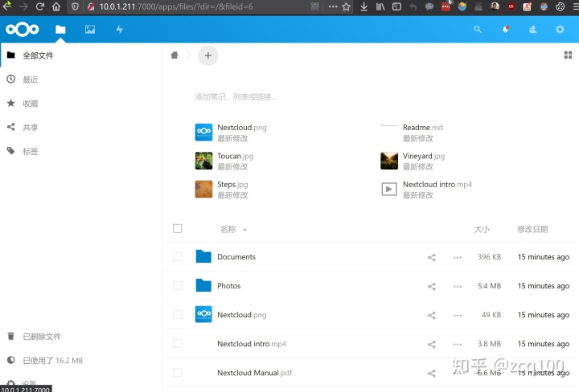579x392 pixels.
Task: Open recent file Vineyard.jpg thumbnail
Action: tap(389, 161)
